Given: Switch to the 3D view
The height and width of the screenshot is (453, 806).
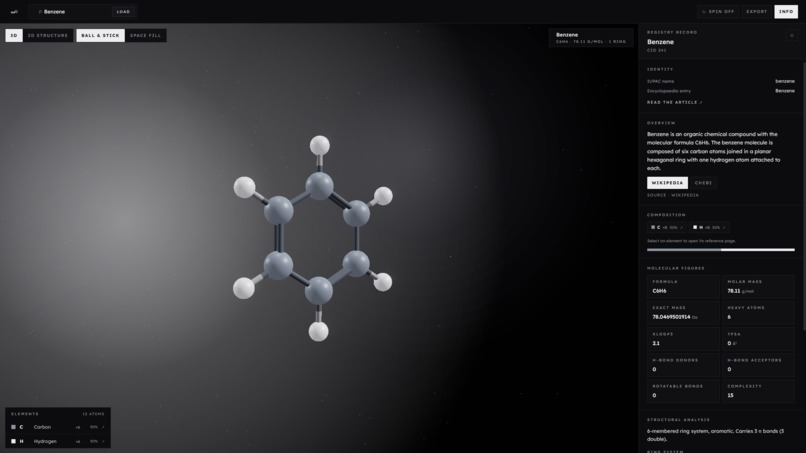Looking at the screenshot, I should pyautogui.click(x=14, y=35).
